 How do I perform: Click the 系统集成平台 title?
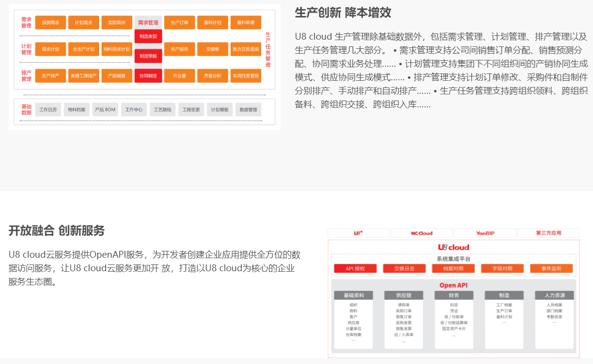[x=454, y=259]
